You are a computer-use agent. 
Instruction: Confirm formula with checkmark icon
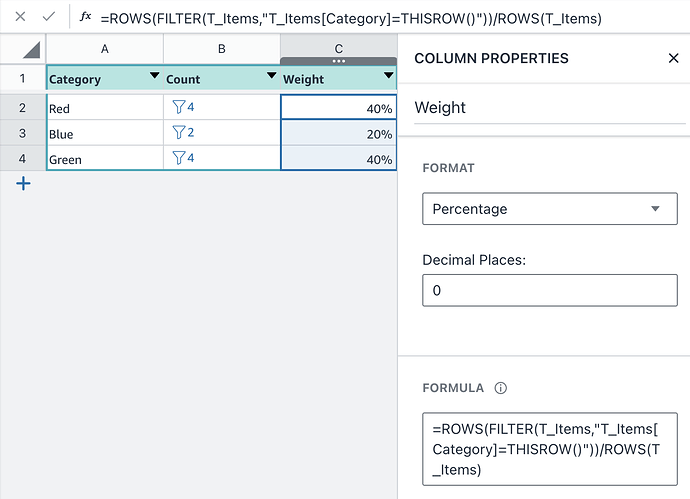tap(48, 17)
